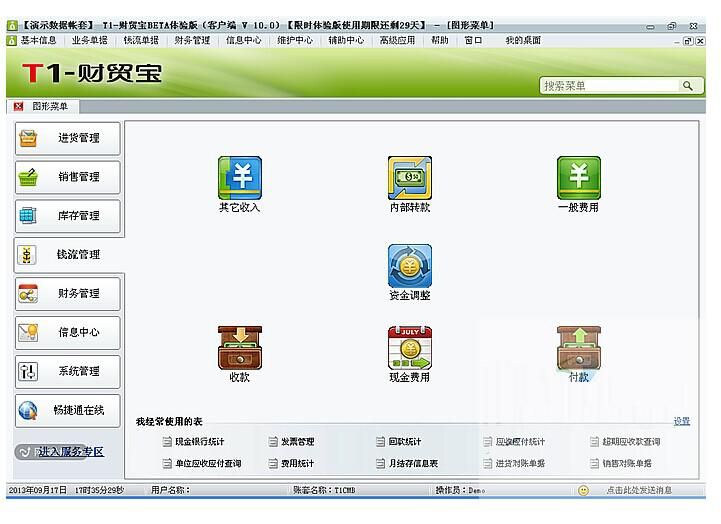Viewport: 721px width, 524px height.
Task: Click 点击此处发送消息 in status bar
Action: [639, 490]
